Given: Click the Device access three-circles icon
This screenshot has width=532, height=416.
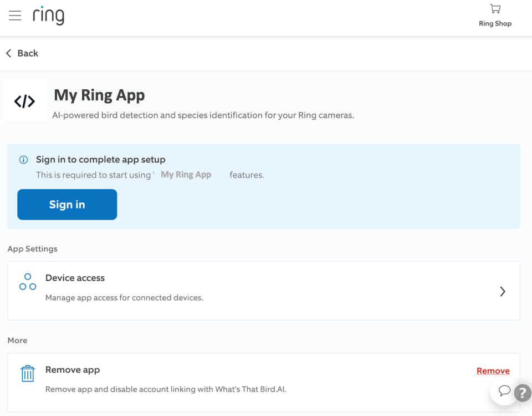Looking at the screenshot, I should coord(28,282).
